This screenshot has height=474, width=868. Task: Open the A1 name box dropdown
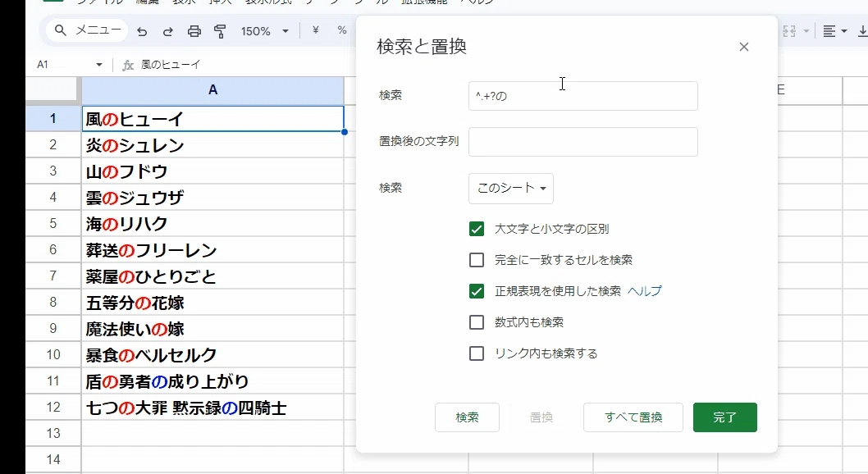click(x=99, y=65)
